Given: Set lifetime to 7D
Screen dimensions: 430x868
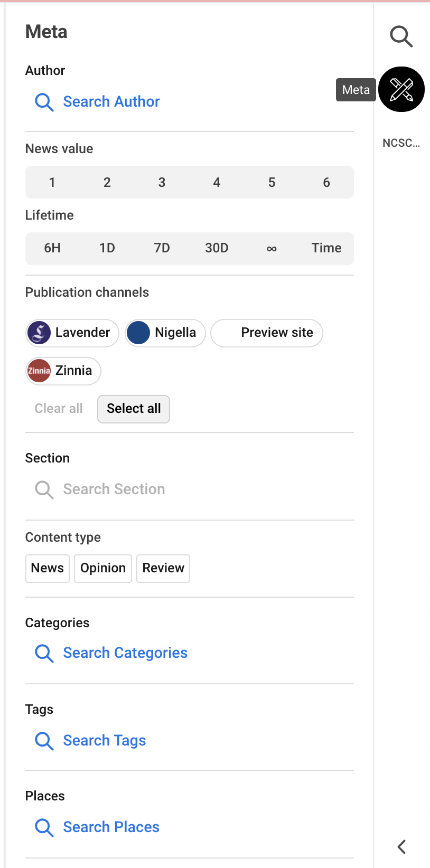Looking at the screenshot, I should click(x=162, y=248).
